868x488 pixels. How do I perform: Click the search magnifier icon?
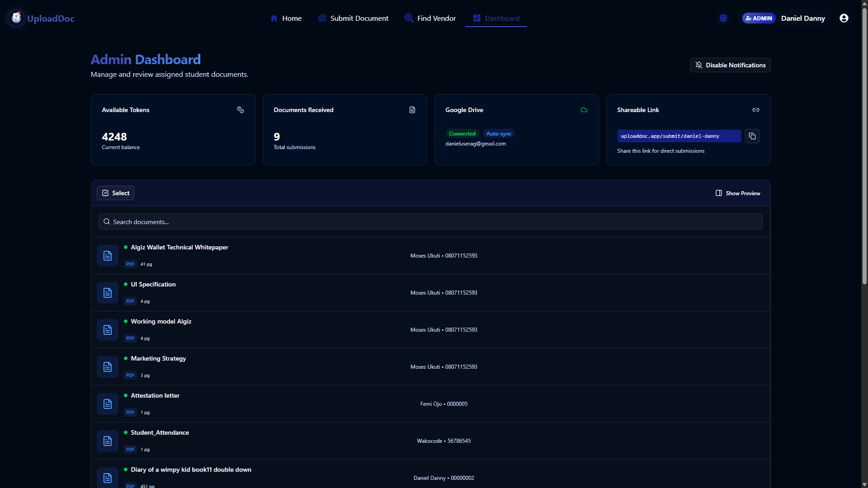point(107,221)
